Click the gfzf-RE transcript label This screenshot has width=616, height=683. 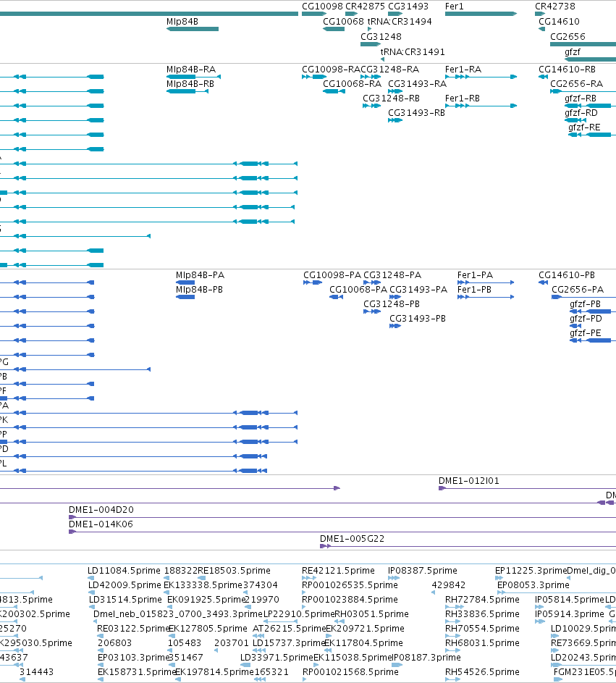tap(584, 127)
